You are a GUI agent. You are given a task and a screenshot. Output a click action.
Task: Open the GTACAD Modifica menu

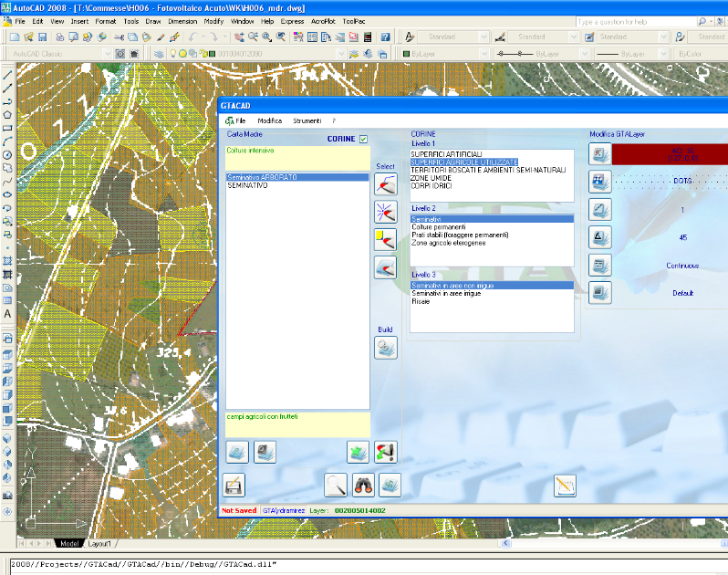coord(270,120)
